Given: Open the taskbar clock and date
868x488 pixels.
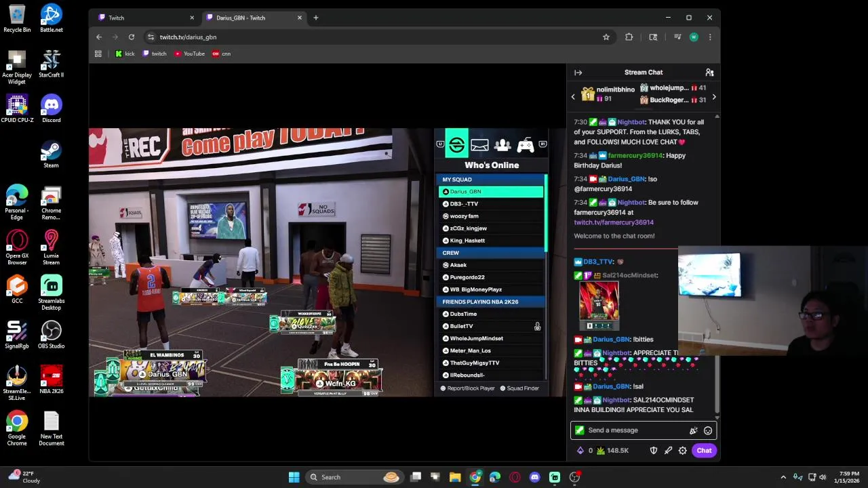Looking at the screenshot, I should click(x=848, y=477).
